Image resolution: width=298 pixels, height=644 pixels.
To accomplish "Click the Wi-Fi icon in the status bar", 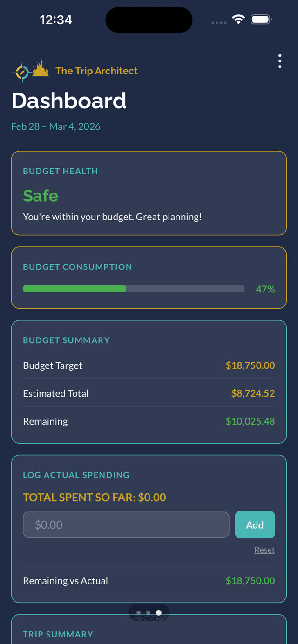I will click(238, 20).
